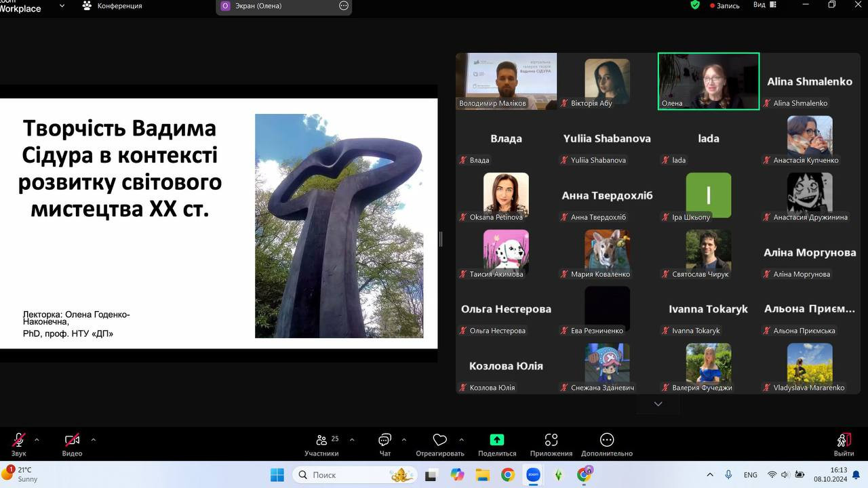Expand audio options arrow beside Звук
868x488 pixels.
[37, 439]
